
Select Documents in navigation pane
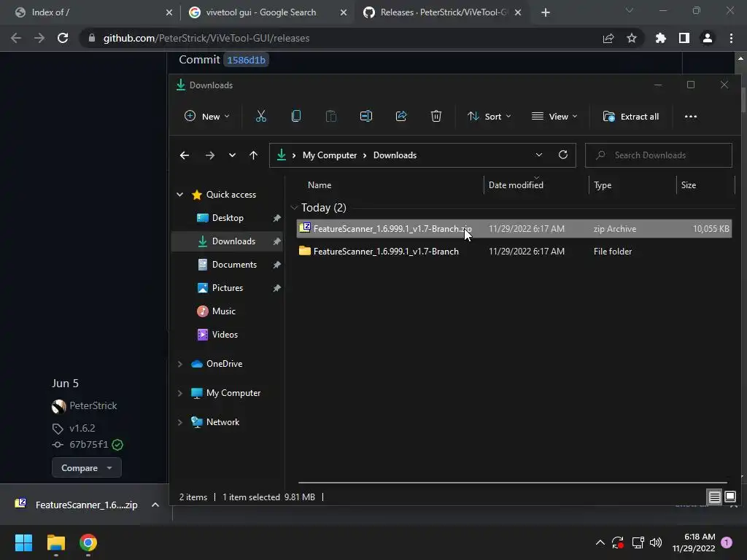click(234, 265)
